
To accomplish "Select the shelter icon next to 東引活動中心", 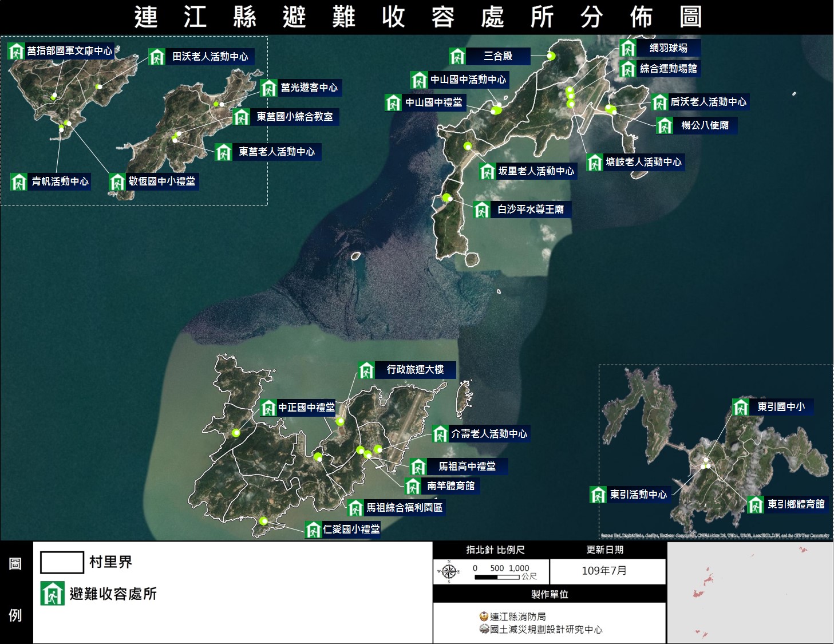I will point(598,495).
